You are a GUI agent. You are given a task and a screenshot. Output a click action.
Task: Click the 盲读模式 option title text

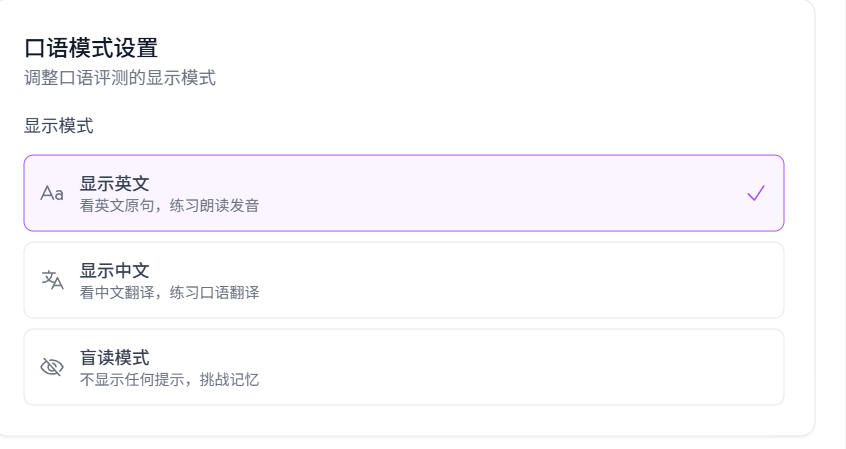(115, 357)
